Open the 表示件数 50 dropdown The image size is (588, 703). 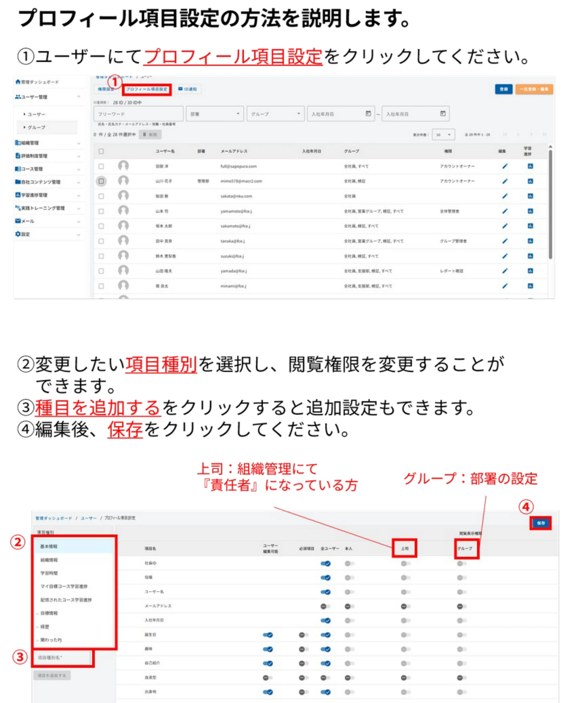coord(443,134)
